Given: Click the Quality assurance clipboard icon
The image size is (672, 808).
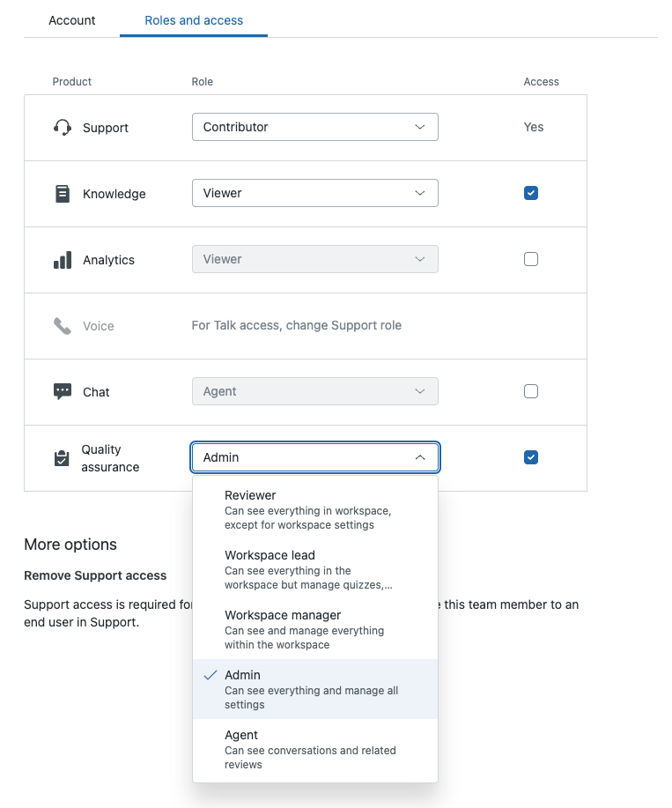Looking at the screenshot, I should tap(62, 458).
